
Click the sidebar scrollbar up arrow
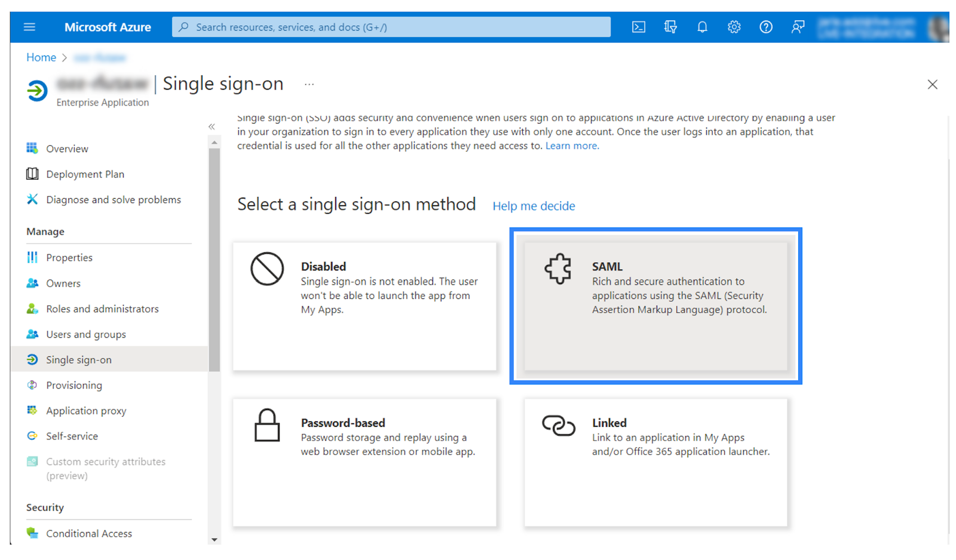[215, 143]
